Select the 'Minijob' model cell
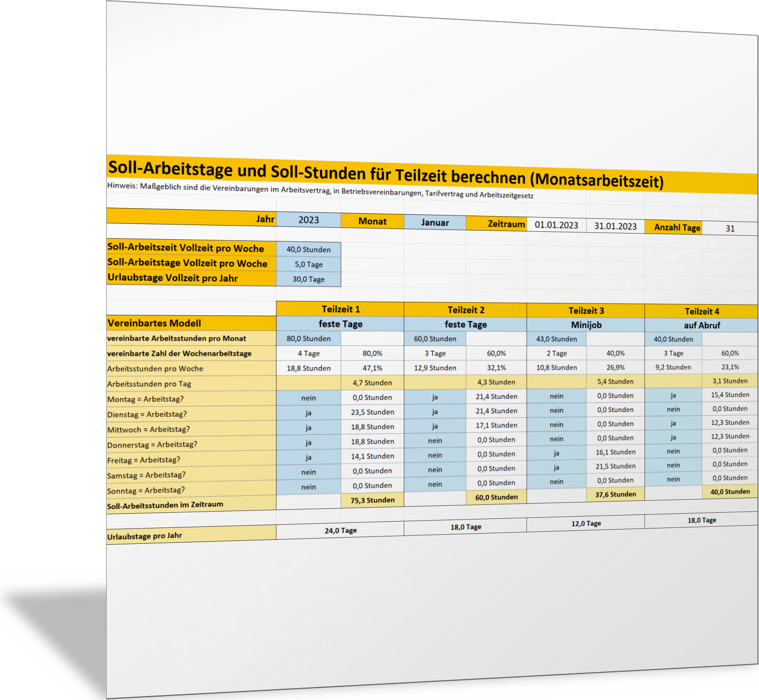 586,325
